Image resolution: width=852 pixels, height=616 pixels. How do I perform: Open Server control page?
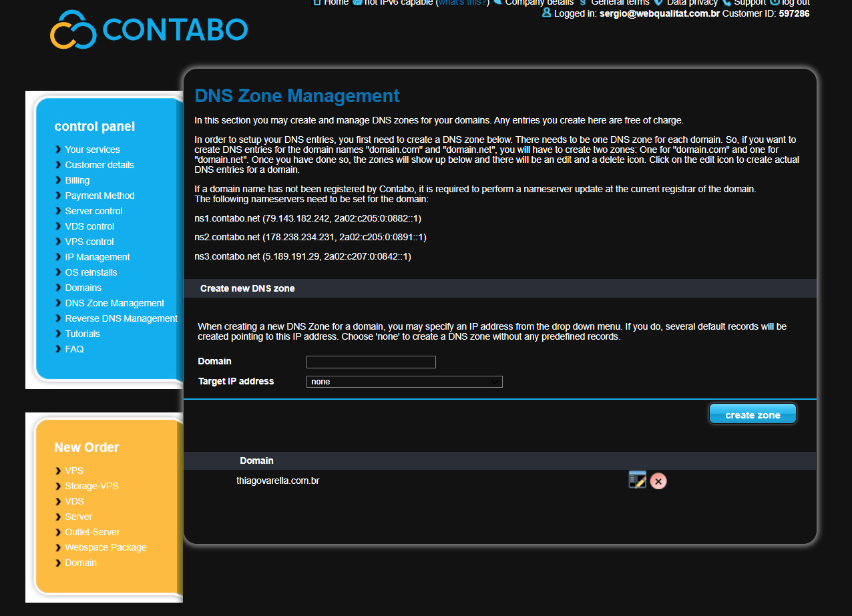(93, 211)
